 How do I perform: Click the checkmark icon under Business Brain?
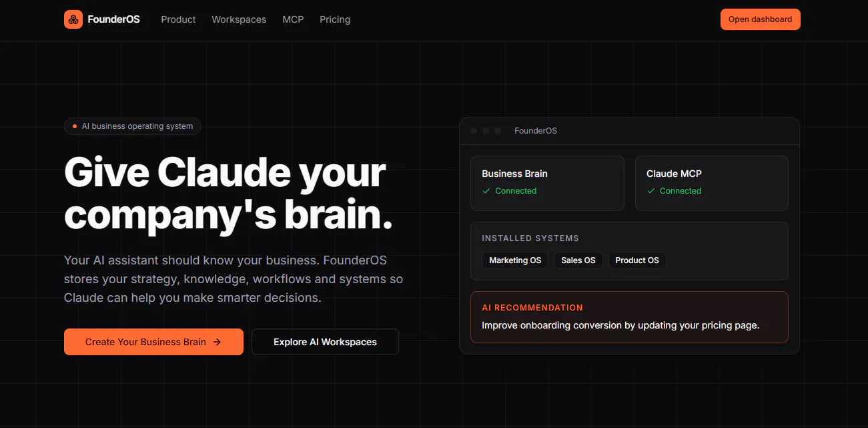pos(486,191)
